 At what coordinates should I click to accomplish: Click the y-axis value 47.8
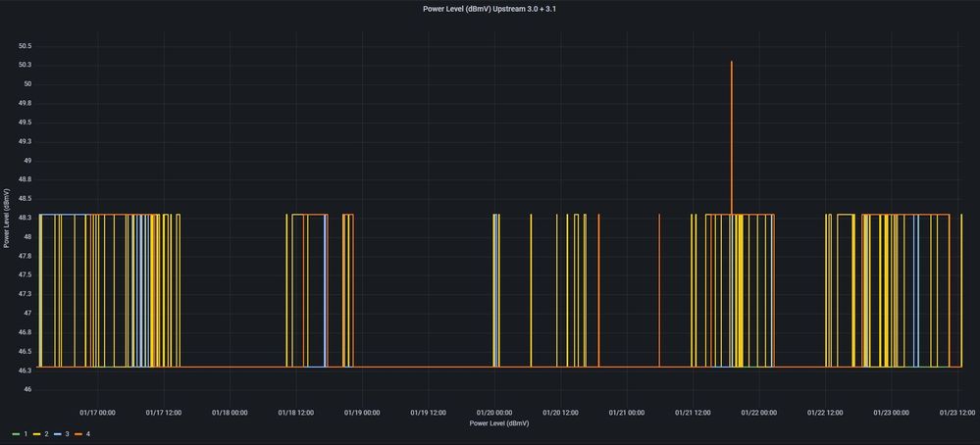pos(25,256)
